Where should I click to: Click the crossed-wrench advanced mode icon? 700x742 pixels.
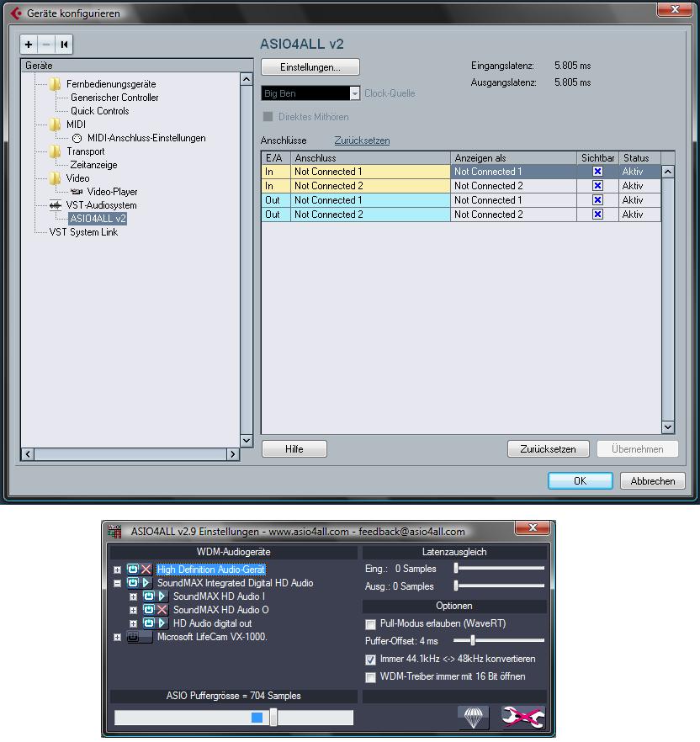coord(523,717)
